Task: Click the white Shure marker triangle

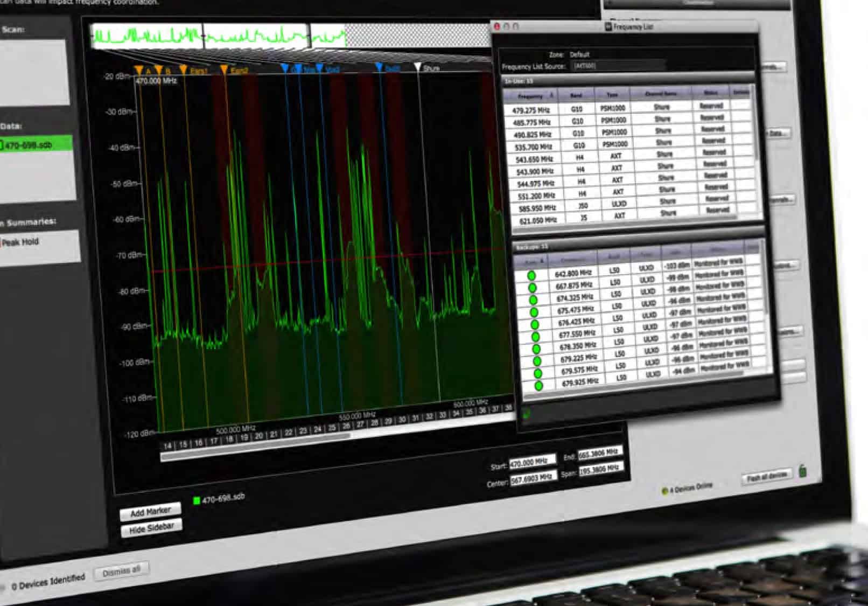Action: coord(417,67)
